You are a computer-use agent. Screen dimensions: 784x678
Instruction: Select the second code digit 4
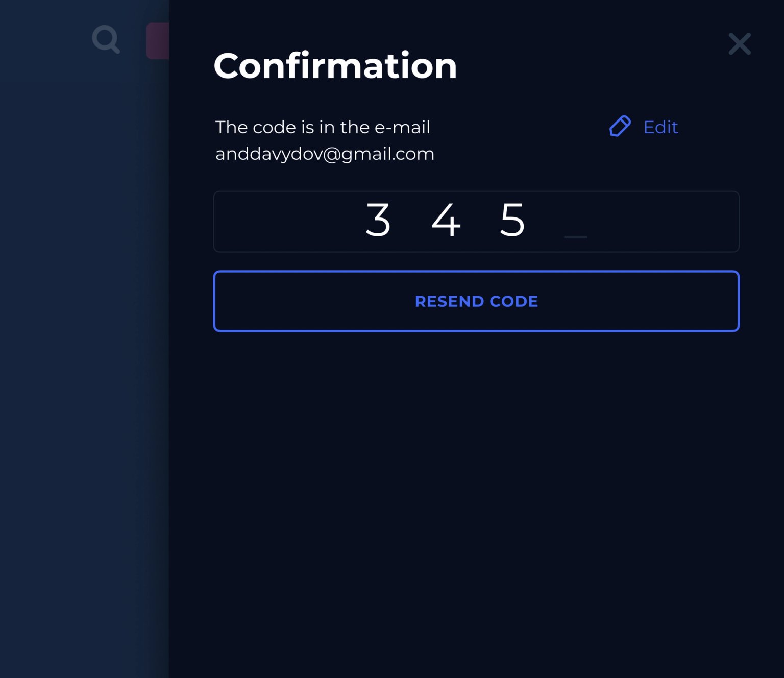[x=446, y=220]
